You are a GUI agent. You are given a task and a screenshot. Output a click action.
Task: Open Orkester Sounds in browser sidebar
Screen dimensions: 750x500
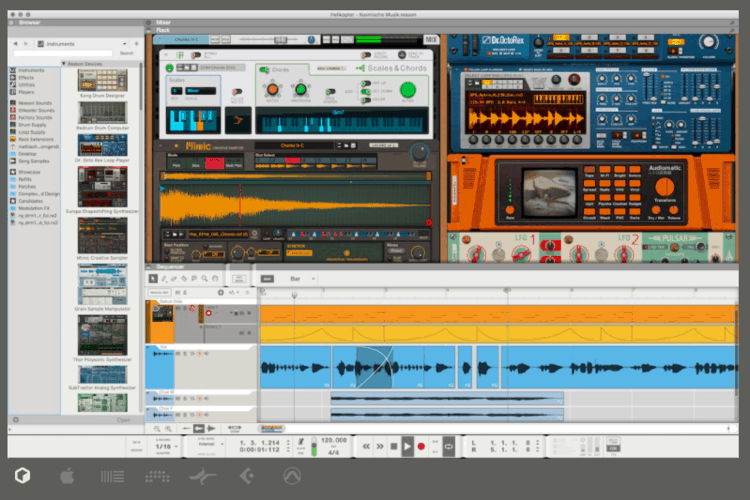(x=36, y=110)
